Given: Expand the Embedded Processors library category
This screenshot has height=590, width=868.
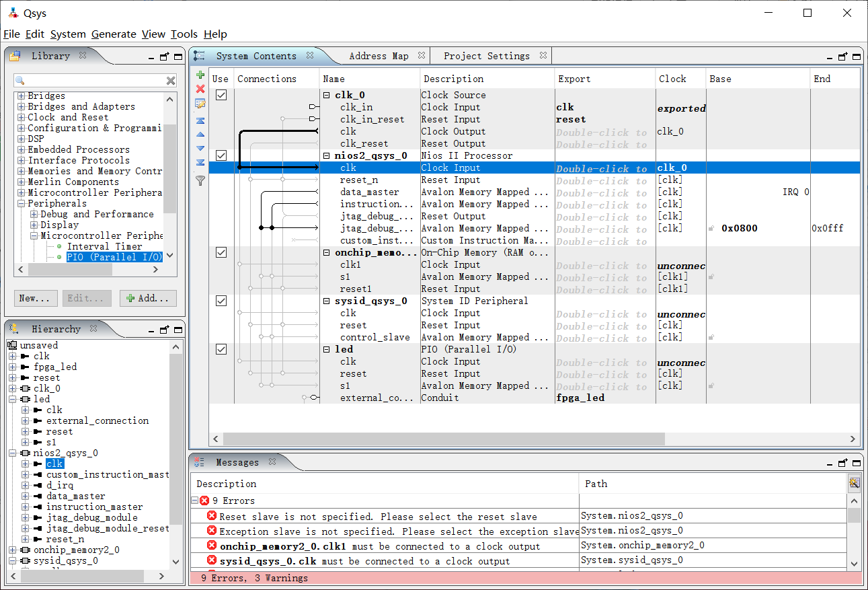Looking at the screenshot, I should 21,150.
